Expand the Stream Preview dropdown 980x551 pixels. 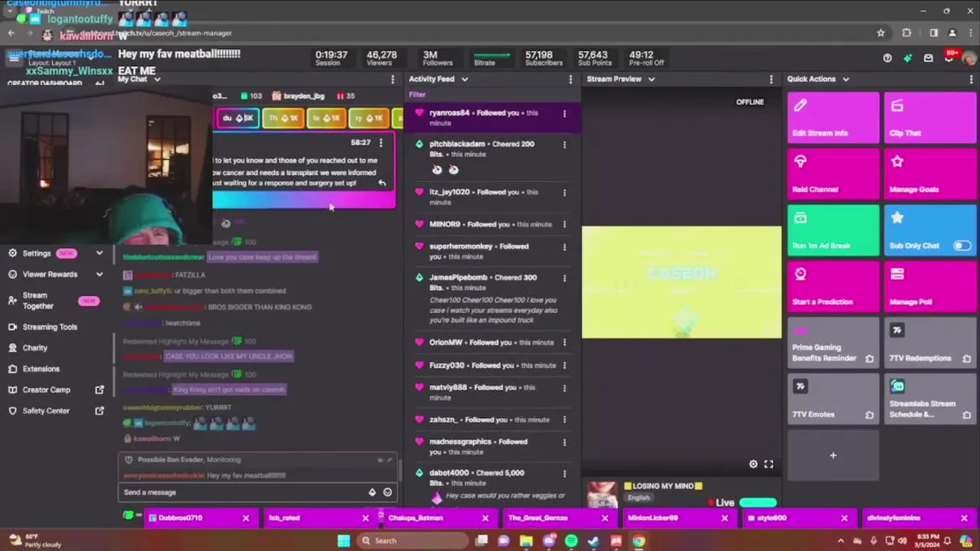652,79
